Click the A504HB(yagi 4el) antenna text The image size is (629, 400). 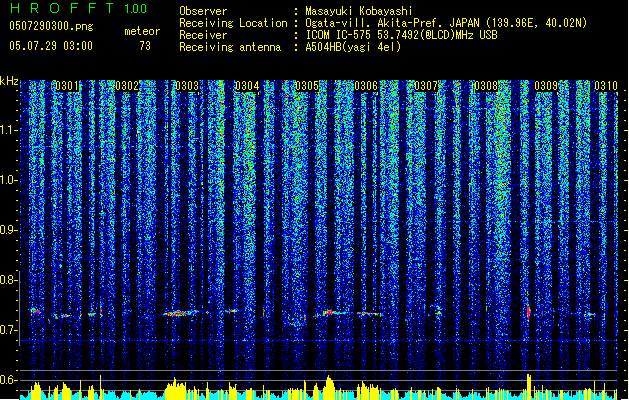coord(353,47)
